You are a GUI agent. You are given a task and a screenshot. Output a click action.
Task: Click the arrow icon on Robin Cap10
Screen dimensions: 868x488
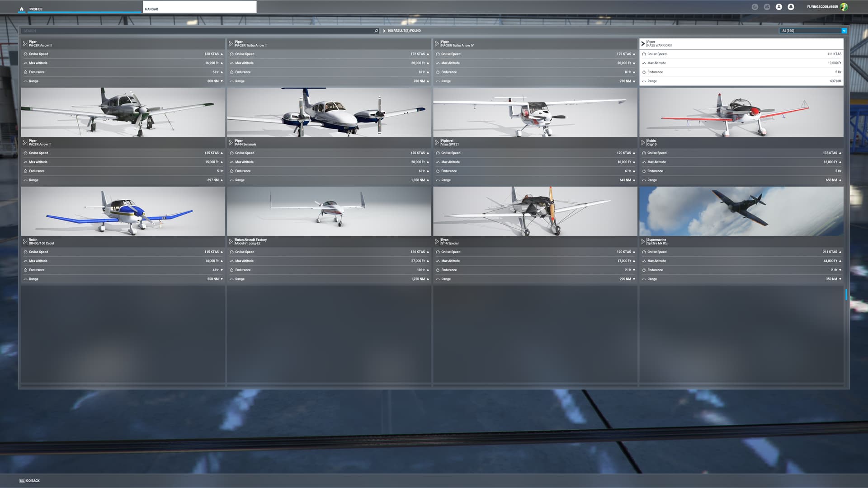(643, 143)
